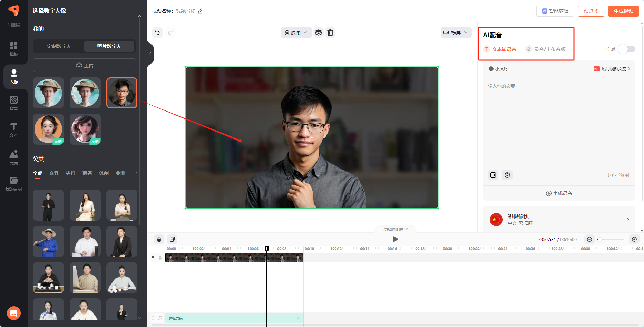The height and width of the screenshot is (327, 644).
Task: Switch to 照片数字人 tab
Action: (109, 46)
